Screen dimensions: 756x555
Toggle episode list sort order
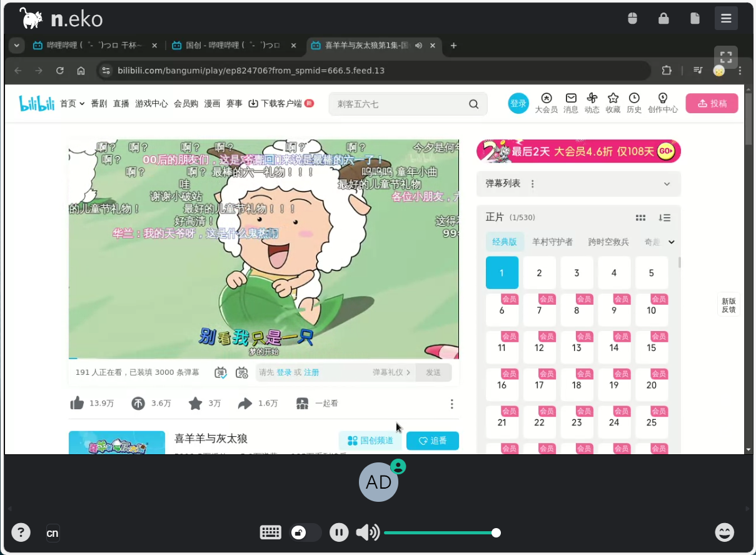(664, 218)
